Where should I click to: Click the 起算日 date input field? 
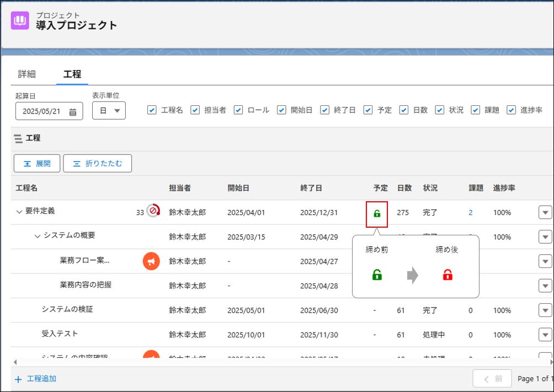click(44, 111)
